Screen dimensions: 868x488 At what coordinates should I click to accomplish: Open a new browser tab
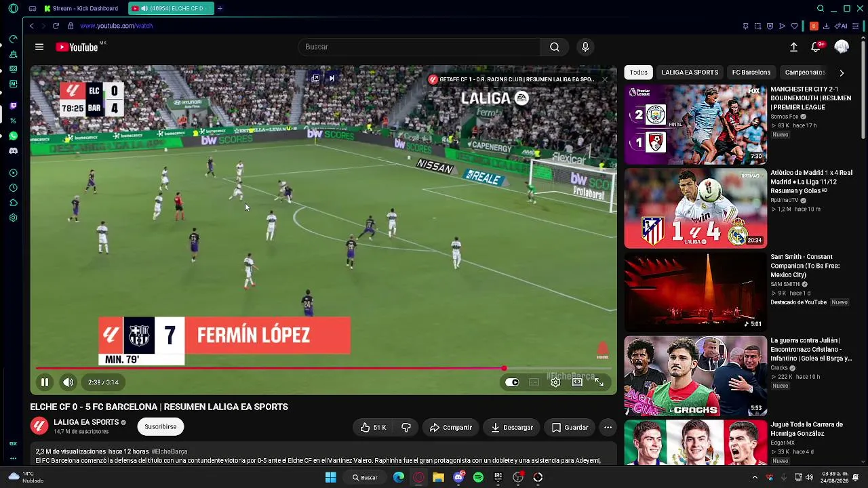pyautogui.click(x=220, y=8)
